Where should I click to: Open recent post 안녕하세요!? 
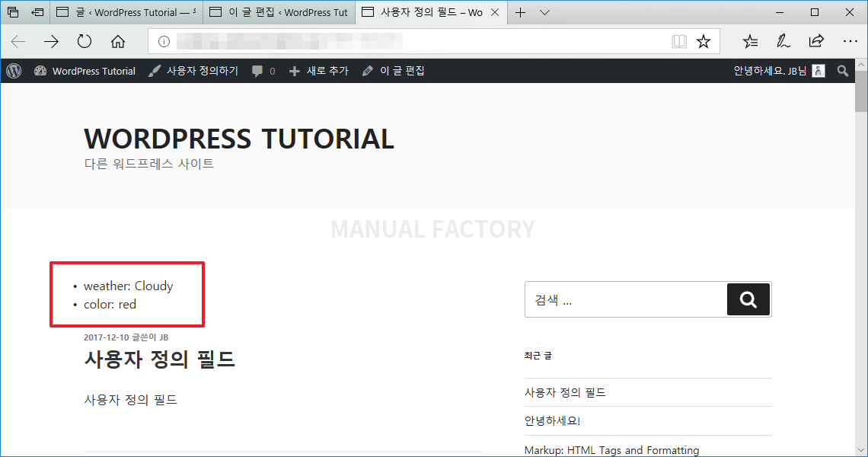point(553,421)
